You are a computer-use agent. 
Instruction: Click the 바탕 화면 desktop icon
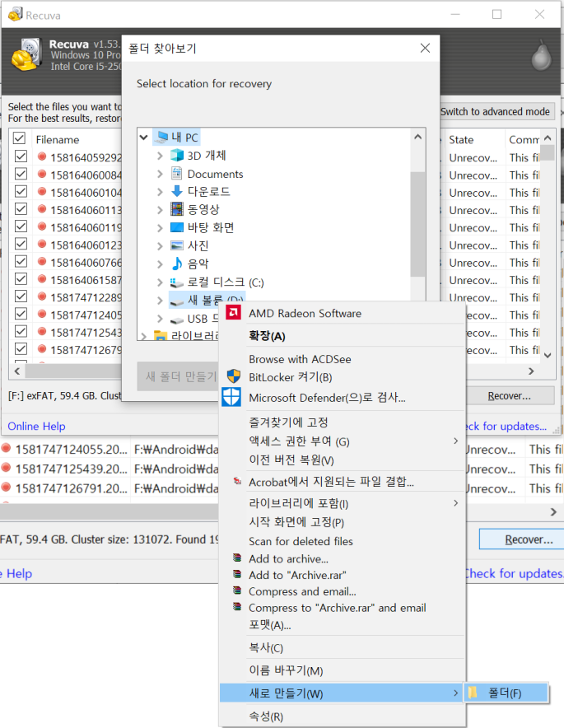[x=176, y=227]
